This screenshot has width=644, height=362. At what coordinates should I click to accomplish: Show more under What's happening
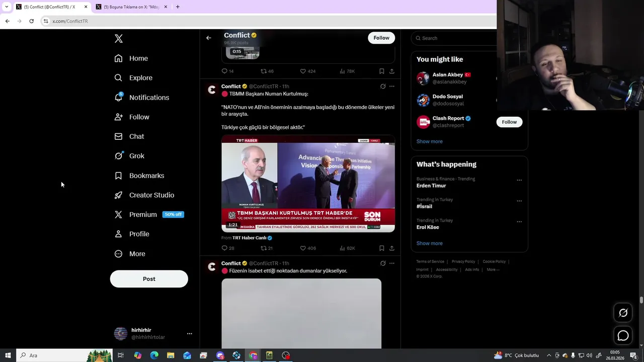430,243
